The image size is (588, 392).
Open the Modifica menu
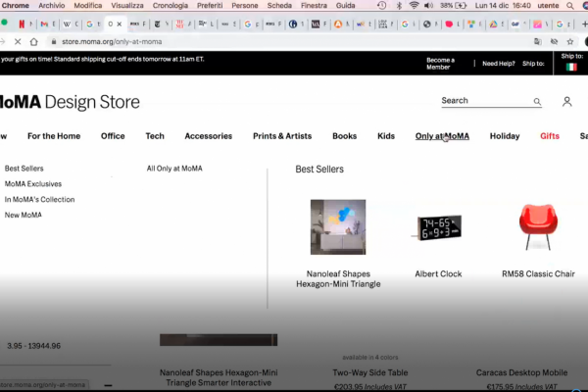88,5
